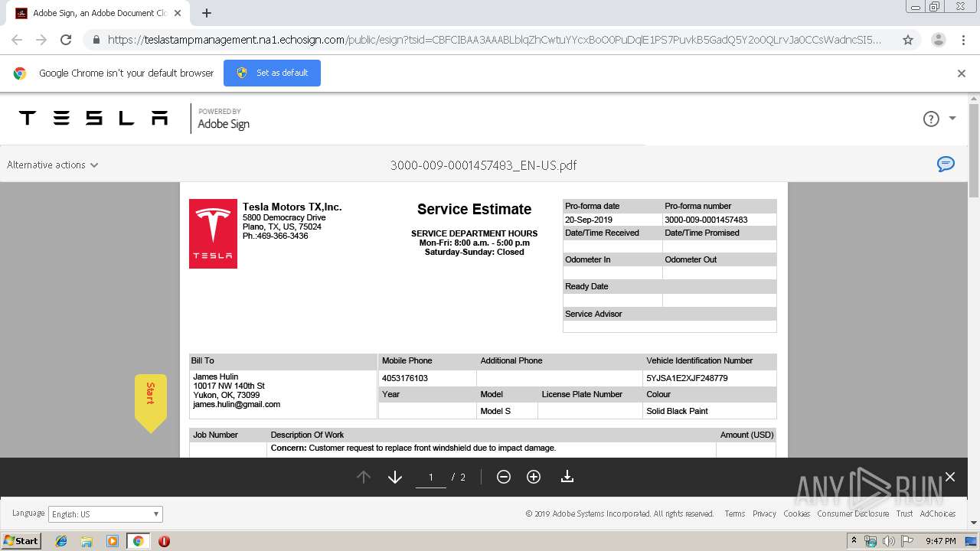The image size is (980, 551).
Task: Click Chrome icon in taskbar
Action: (x=138, y=541)
